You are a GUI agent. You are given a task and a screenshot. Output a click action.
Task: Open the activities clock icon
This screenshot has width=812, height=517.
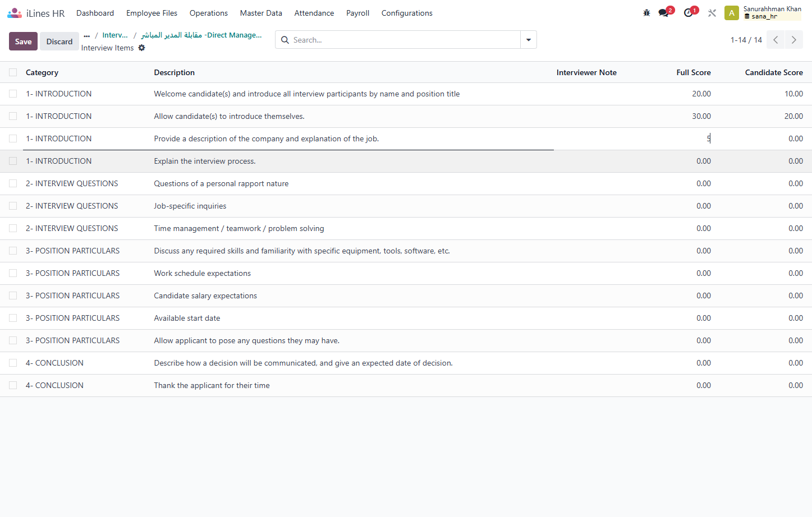689,13
